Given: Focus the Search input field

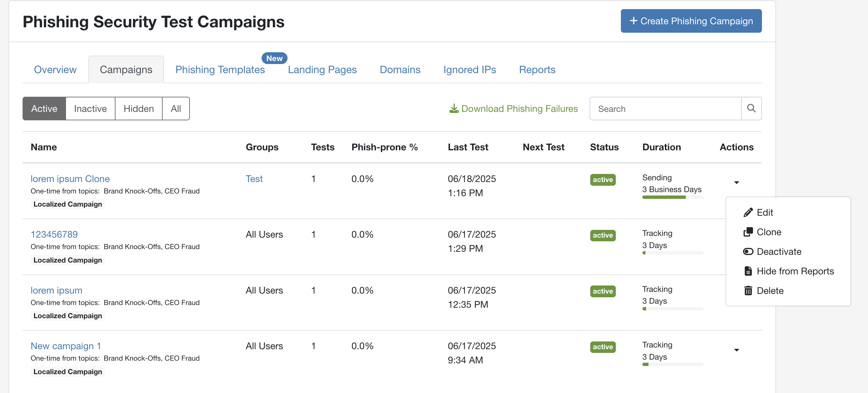Looking at the screenshot, I should tap(665, 109).
